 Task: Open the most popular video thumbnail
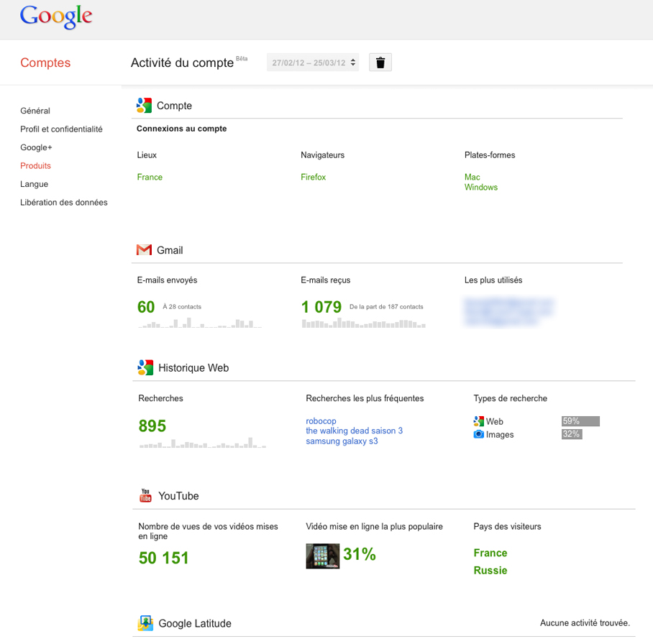coord(322,556)
